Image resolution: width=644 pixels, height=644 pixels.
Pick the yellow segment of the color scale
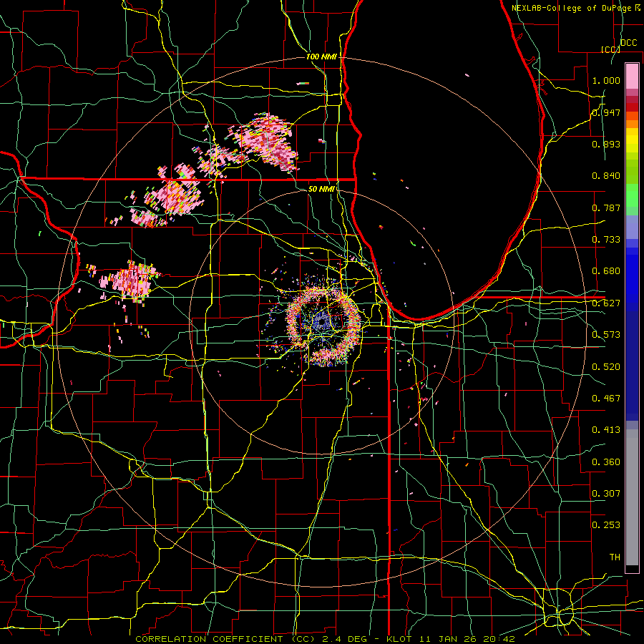(632, 140)
